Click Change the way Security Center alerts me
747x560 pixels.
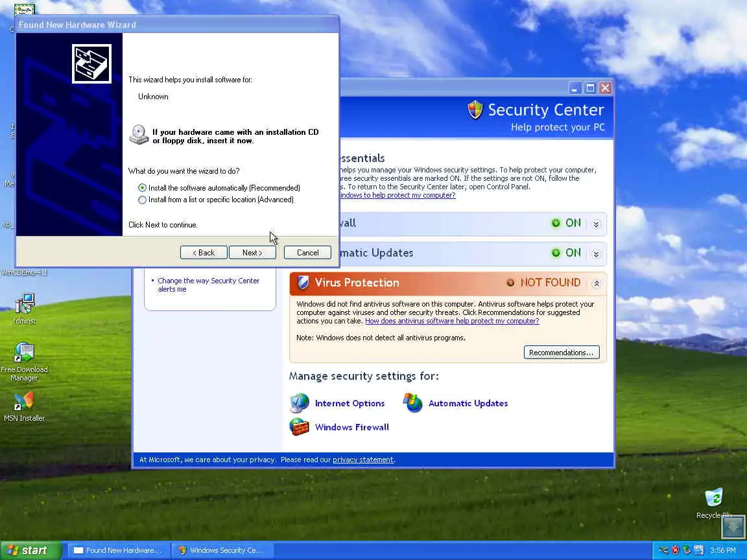[x=208, y=285]
